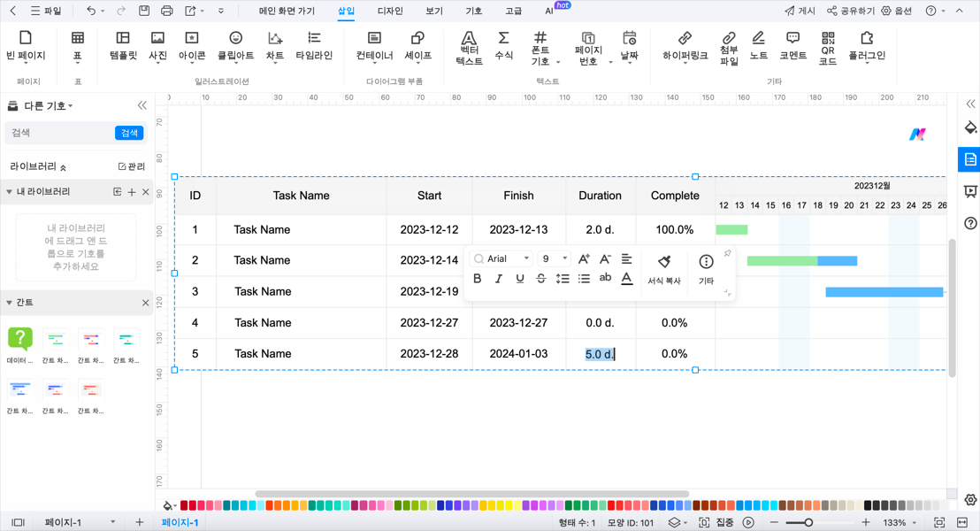980x531 pixels.
Task: Click the save icon in title bar
Action: click(x=144, y=11)
